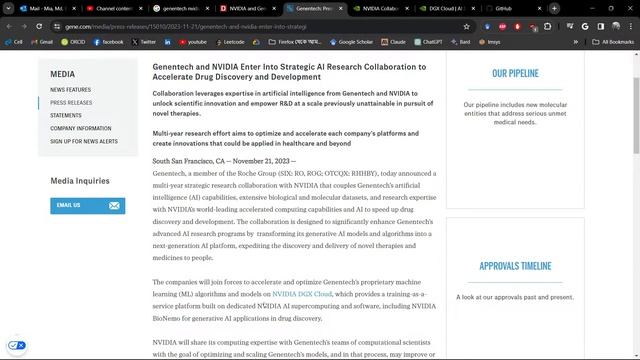Open the youtube bookmark
Screen dimensions: 640x360
(x=193, y=42)
